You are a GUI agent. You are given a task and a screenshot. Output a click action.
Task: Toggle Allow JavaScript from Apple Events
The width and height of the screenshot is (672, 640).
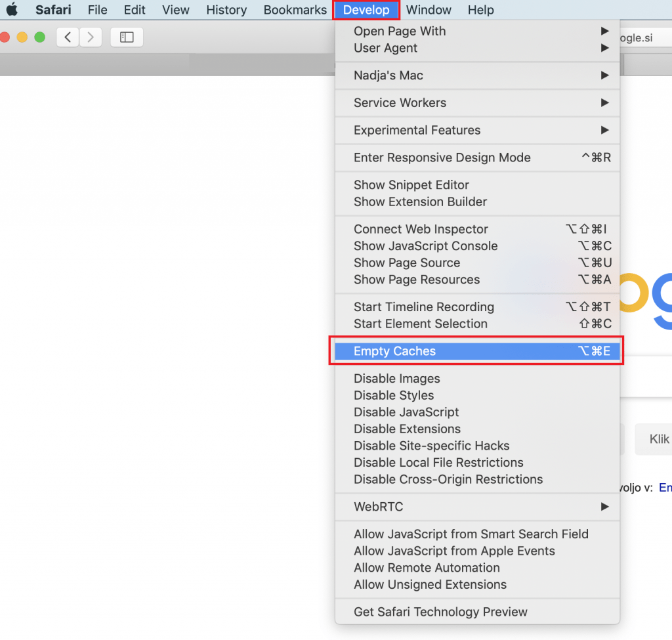point(478,551)
